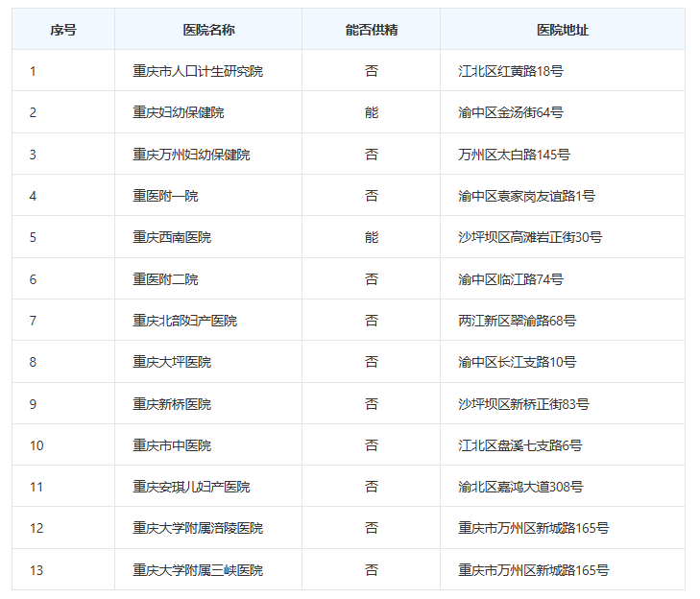Click address 渝中区袁家岗友谊路1号

pyautogui.click(x=527, y=196)
